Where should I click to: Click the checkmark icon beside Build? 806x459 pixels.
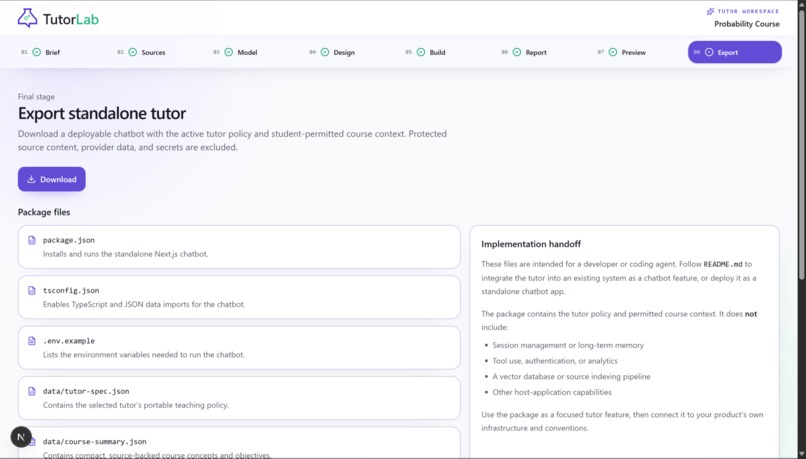pos(421,52)
